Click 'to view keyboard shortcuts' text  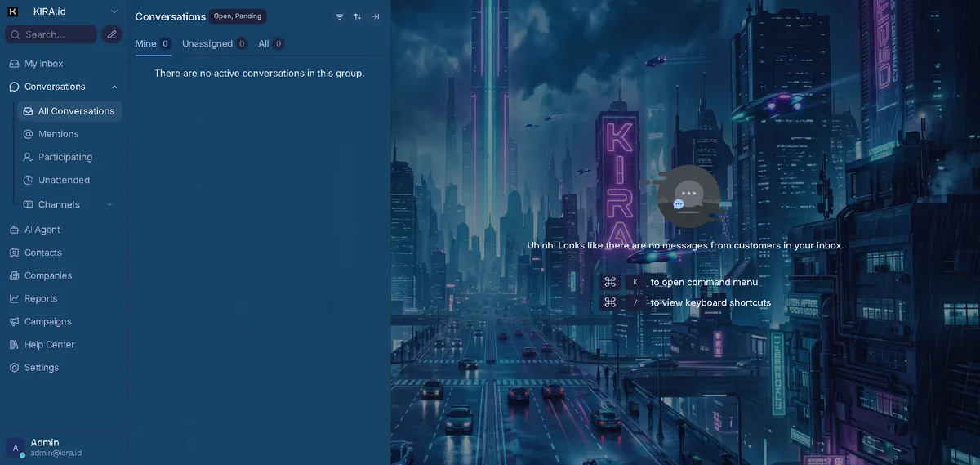coord(710,302)
